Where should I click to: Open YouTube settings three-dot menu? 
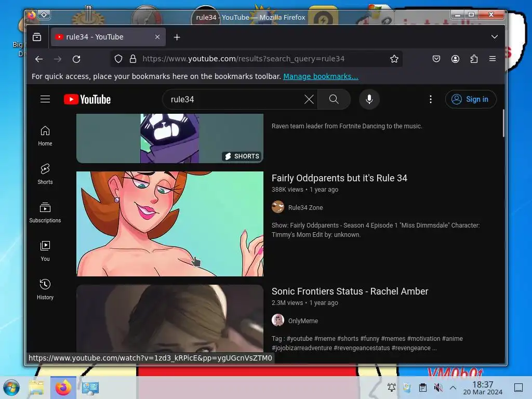pos(431,99)
